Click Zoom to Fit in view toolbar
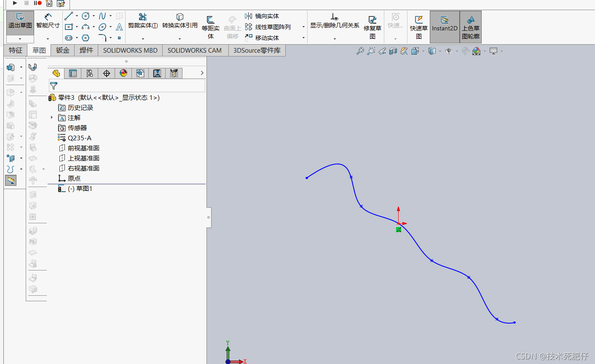This screenshot has width=595, height=364. pyautogui.click(x=360, y=51)
